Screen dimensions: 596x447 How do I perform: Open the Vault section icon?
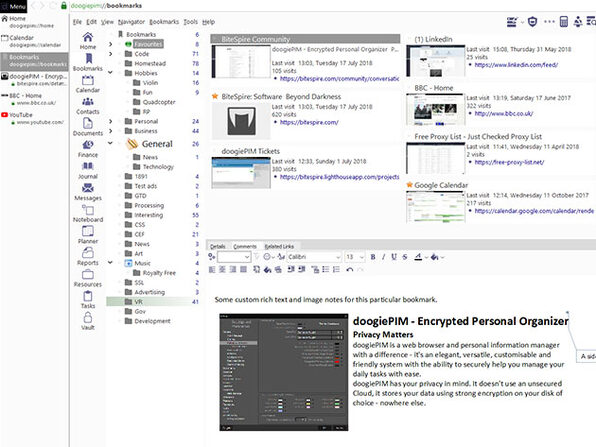(88, 321)
